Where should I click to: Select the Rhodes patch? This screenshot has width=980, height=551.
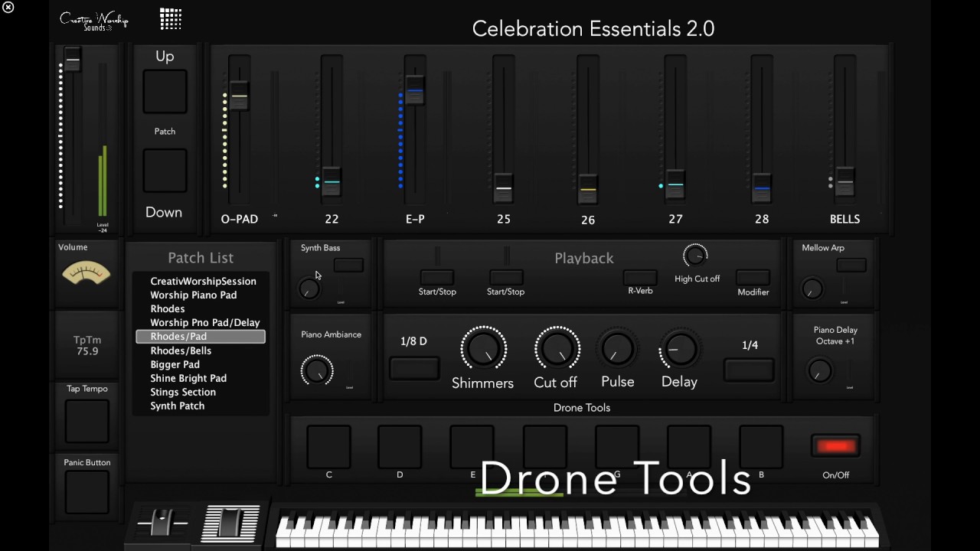(168, 308)
